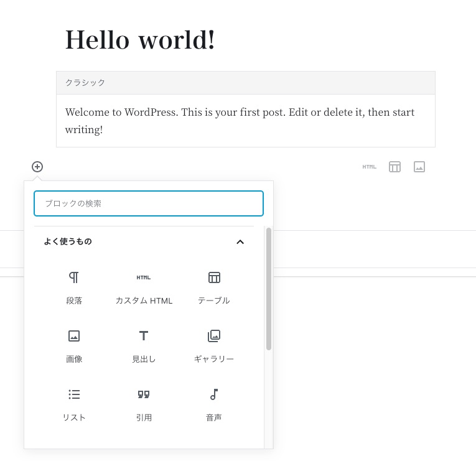This screenshot has height=461, width=476.
Task: Insert Custom HTML via quick HTML shortcut
Action: point(369,167)
